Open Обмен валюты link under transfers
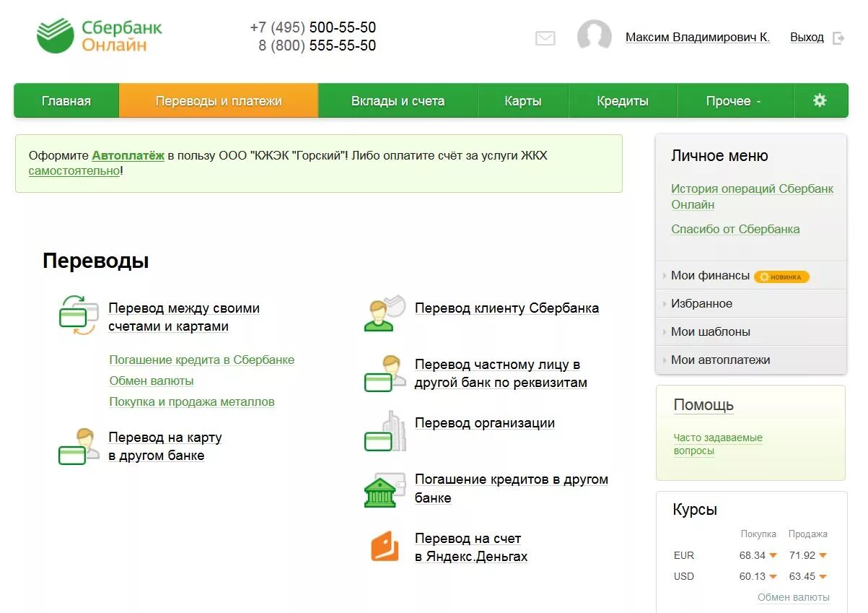868x613 pixels. pos(152,381)
